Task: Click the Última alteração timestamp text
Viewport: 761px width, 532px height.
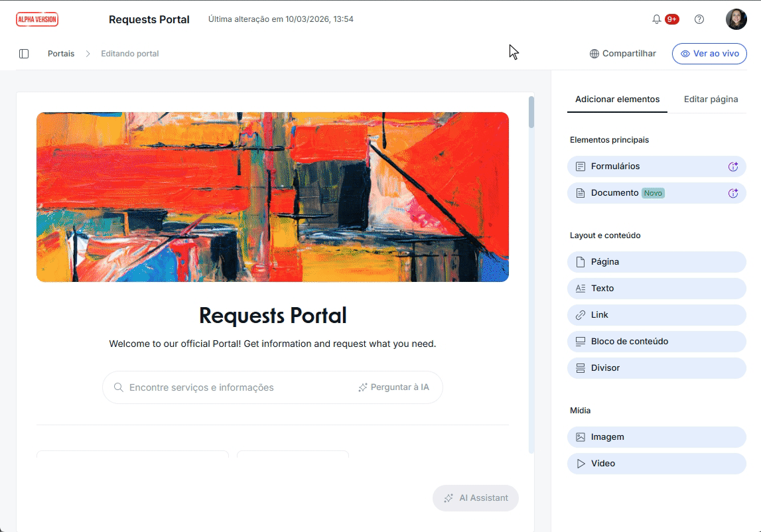Action: pyautogui.click(x=281, y=19)
